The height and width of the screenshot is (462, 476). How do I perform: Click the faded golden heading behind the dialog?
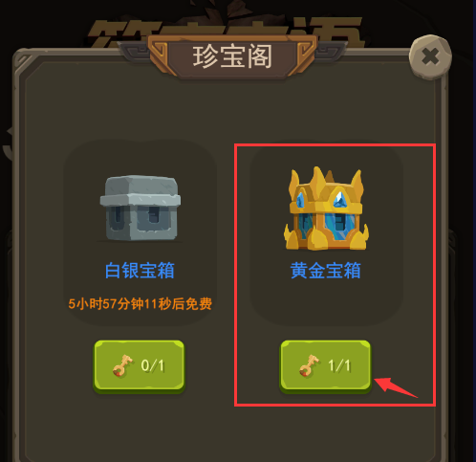pyautogui.click(x=225, y=32)
